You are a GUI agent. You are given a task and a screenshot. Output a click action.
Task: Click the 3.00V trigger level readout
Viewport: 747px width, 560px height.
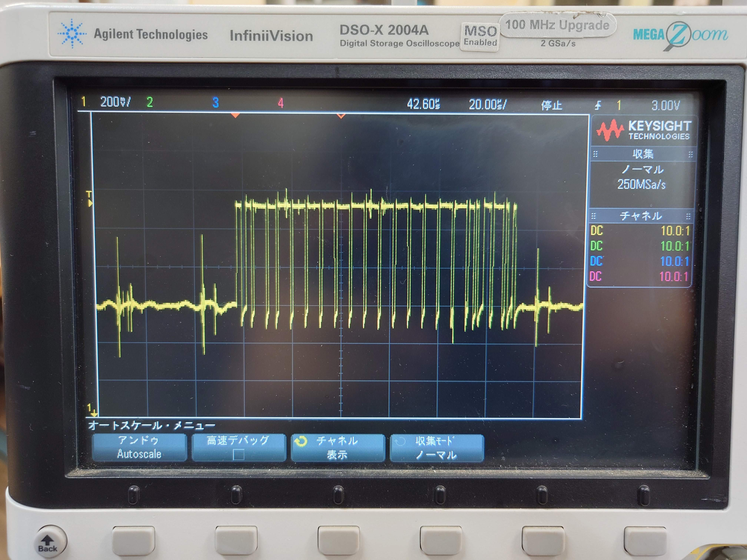pos(665,106)
